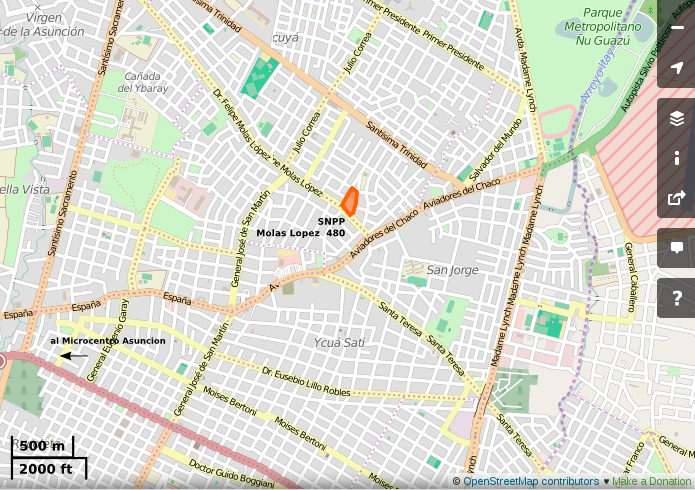The height and width of the screenshot is (490, 695).
Task: Click the orange SNPP building marker
Action: (x=350, y=201)
